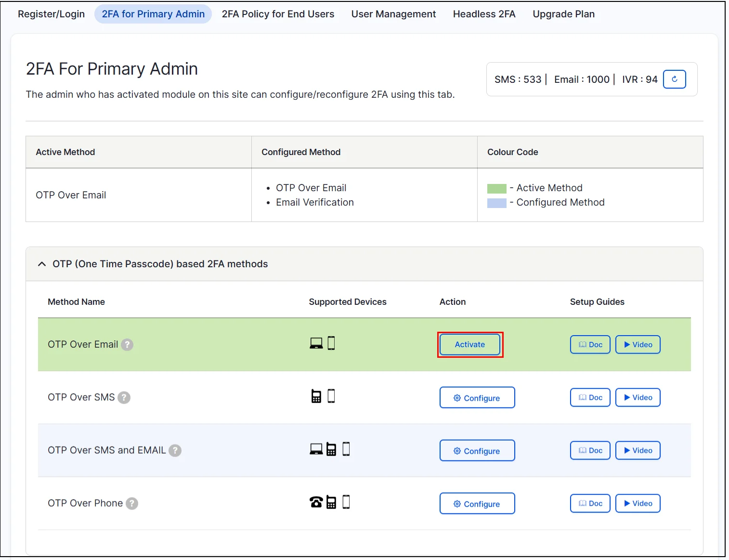Click 'Email Verification' in Configured Method list
The image size is (729, 560).
click(x=315, y=203)
